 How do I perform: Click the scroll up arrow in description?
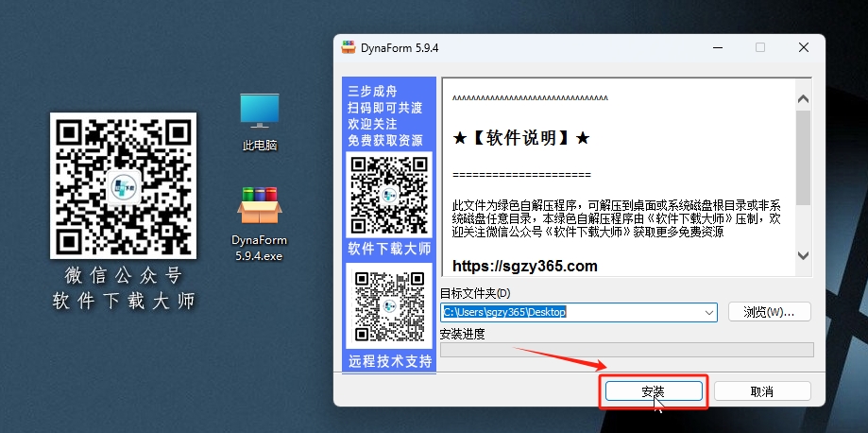[x=803, y=99]
